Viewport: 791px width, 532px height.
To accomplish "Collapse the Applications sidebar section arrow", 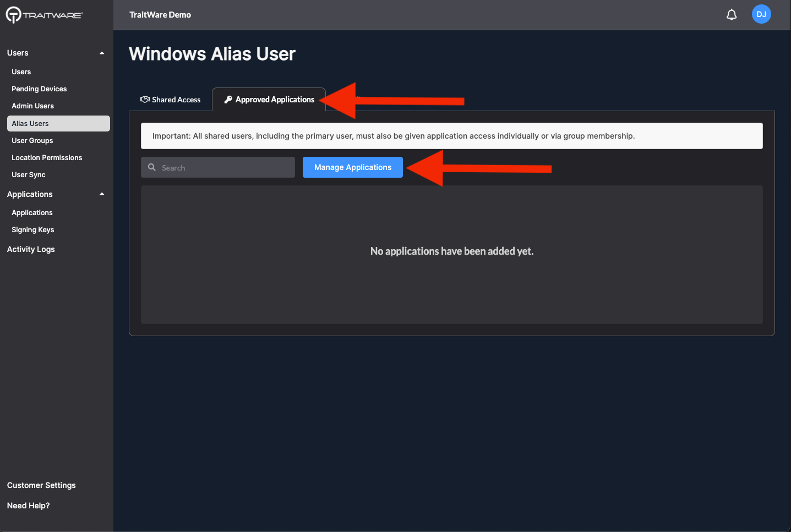I will [x=102, y=194].
